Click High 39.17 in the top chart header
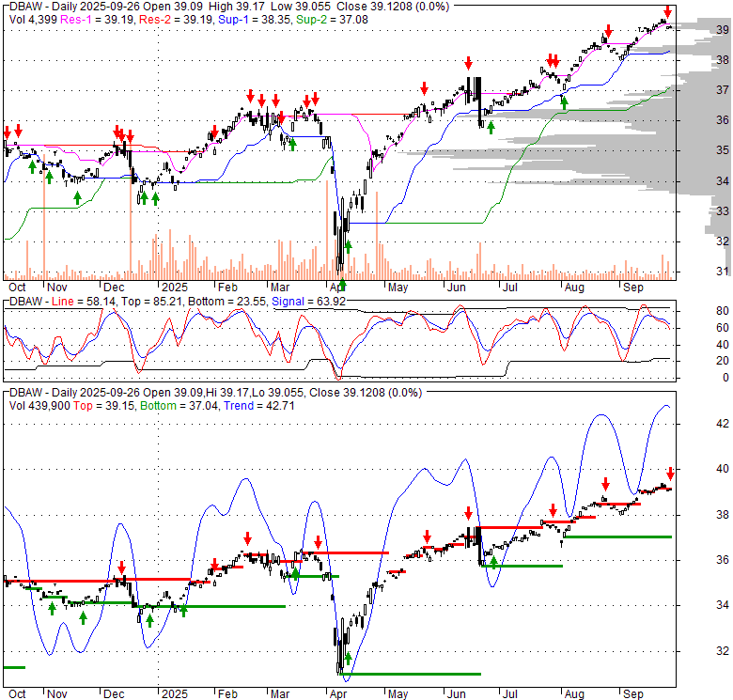 tap(237, 7)
